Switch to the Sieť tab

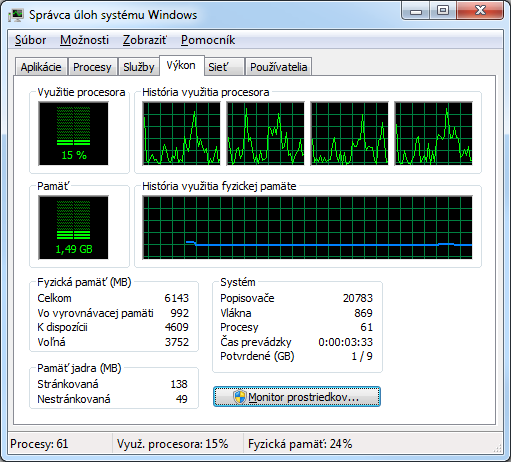click(x=224, y=67)
